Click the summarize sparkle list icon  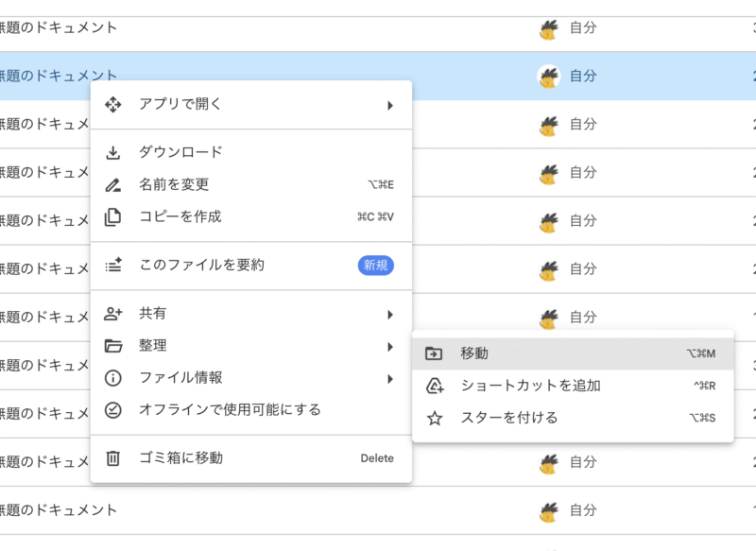pos(112,266)
